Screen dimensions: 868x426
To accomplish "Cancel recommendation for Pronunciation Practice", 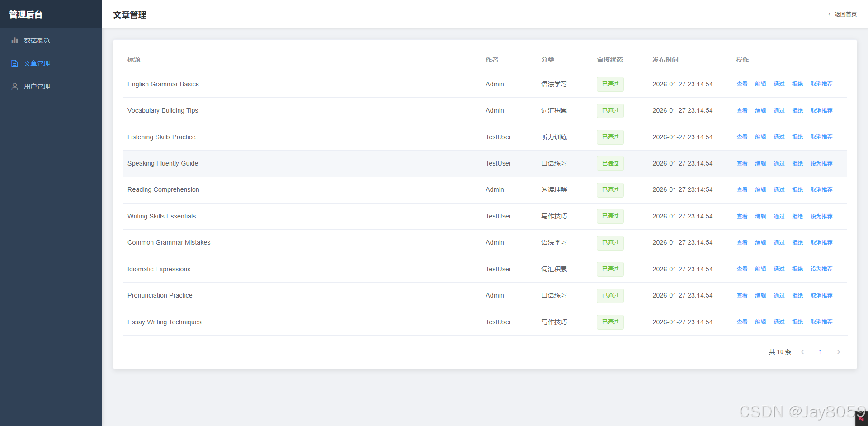I will pos(821,295).
